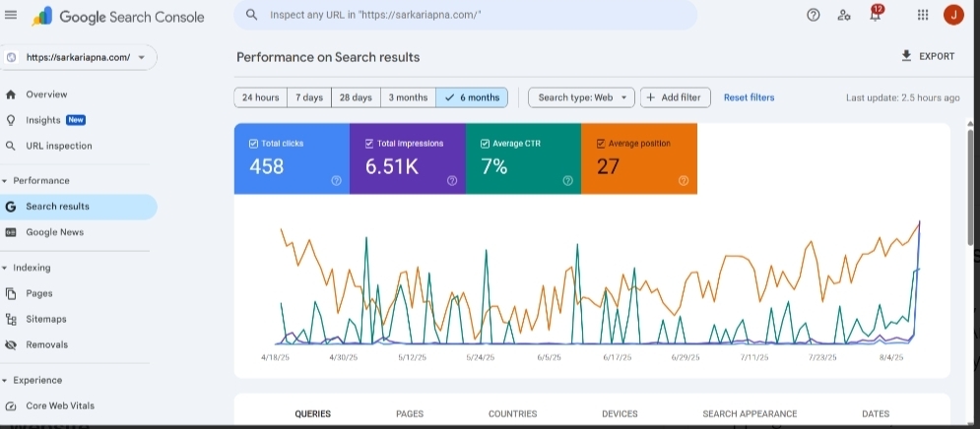Click the property globe icon in selector
Image resolution: width=980 pixels, height=429 pixels.
[11, 57]
